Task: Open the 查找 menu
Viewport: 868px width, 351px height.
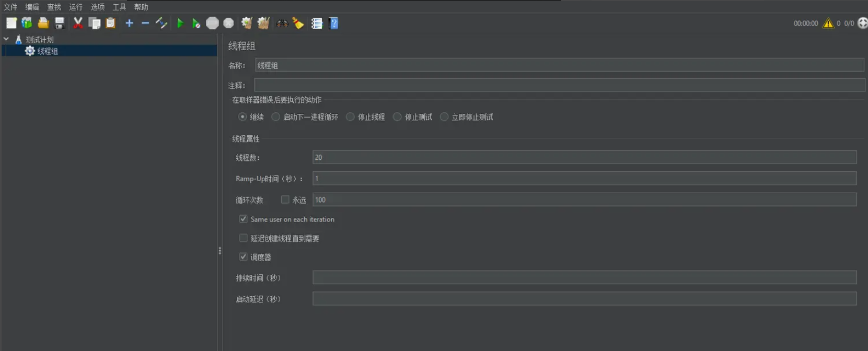Action: (54, 7)
